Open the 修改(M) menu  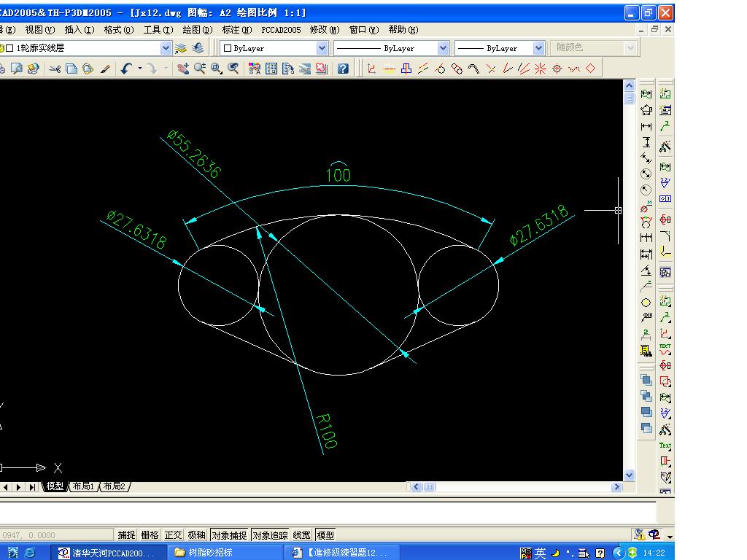click(325, 29)
